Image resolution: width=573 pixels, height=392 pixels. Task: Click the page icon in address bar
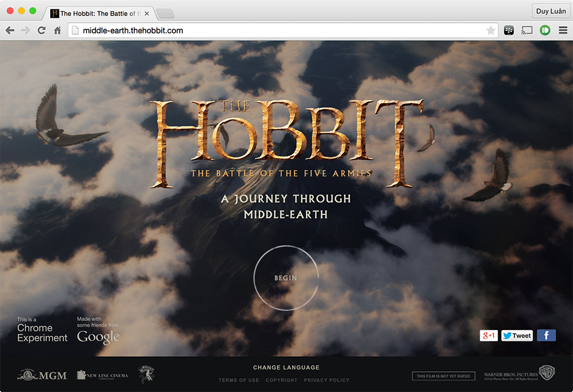coord(75,30)
